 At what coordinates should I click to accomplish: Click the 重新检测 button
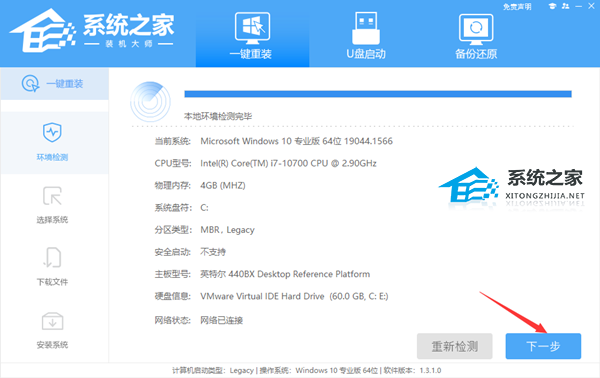point(455,346)
